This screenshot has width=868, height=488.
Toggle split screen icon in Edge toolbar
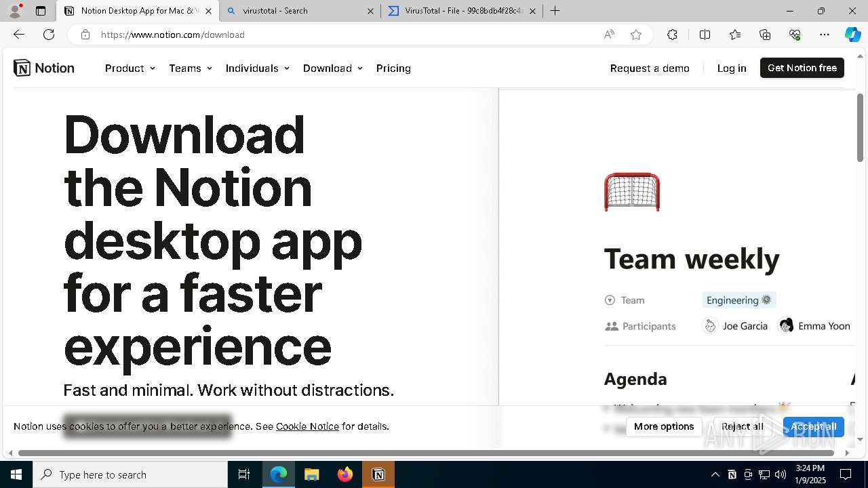[705, 35]
